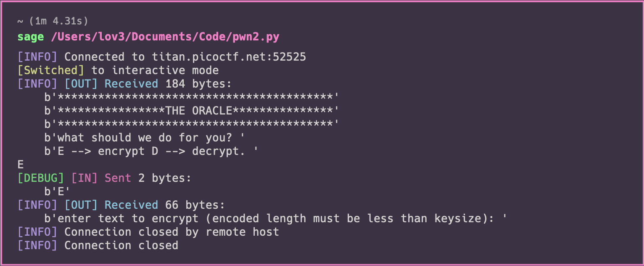This screenshot has height=266, width=644.
Task: Click the command duration 1m 4.31s text
Action: pyautogui.click(x=53, y=21)
